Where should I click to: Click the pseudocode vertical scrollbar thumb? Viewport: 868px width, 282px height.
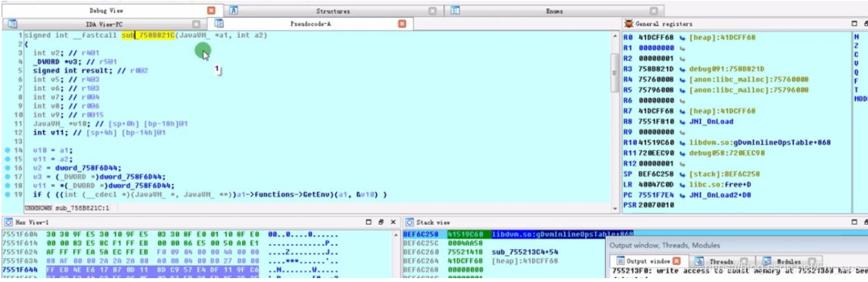(614, 72)
